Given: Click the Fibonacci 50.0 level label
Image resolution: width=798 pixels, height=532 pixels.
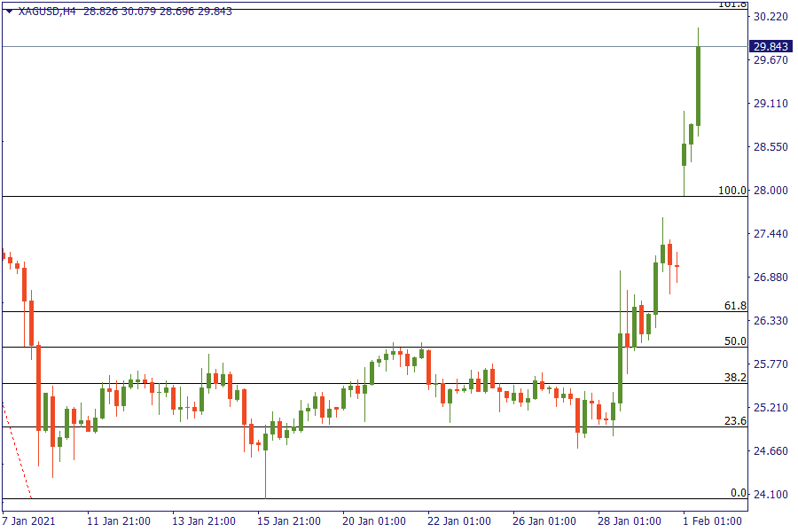Looking at the screenshot, I should (x=735, y=341).
